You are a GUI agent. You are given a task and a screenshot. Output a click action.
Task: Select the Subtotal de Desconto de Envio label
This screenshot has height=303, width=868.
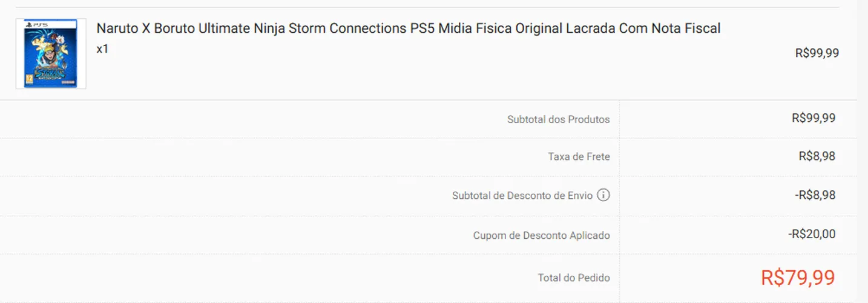click(x=522, y=196)
